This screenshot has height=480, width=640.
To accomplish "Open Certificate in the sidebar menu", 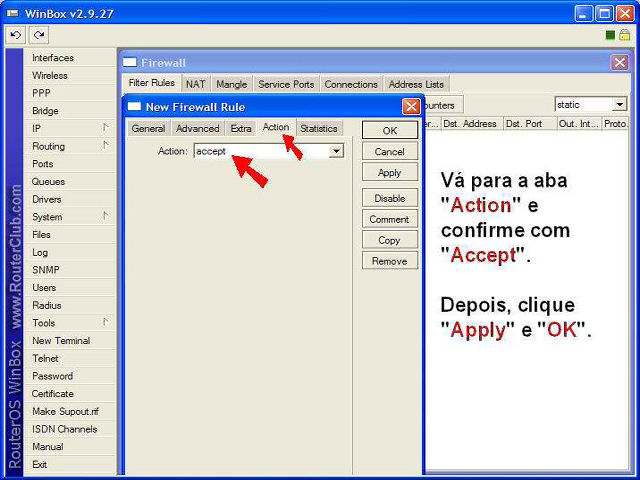I will (x=70, y=393).
